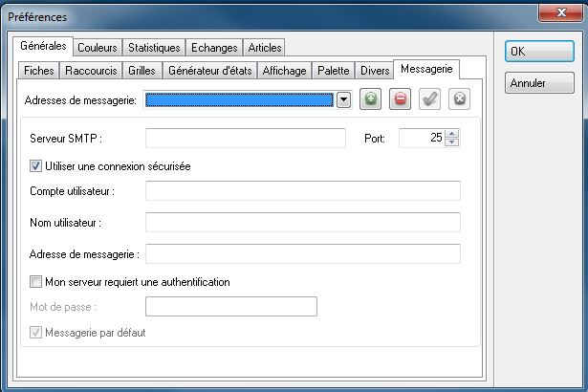Click the green add email address icon
The height and width of the screenshot is (392, 588).
click(372, 98)
